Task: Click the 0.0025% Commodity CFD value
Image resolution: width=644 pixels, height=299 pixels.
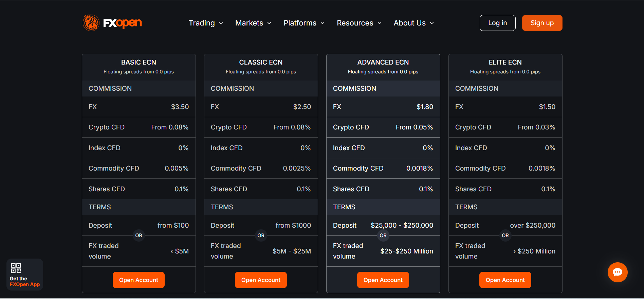Action: (x=297, y=168)
